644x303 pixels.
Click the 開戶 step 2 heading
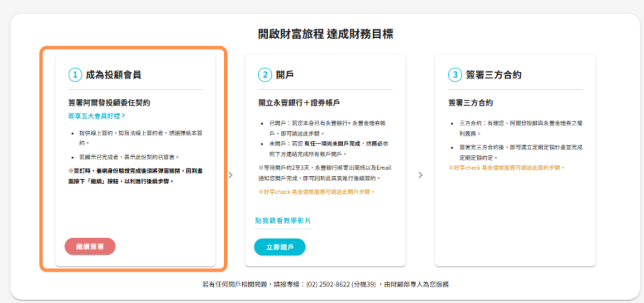[284, 74]
